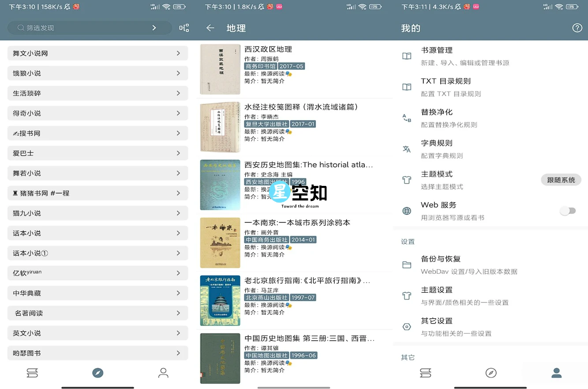Toggle the Web 服务 switch
Screen dimensions: 588x389
point(568,211)
